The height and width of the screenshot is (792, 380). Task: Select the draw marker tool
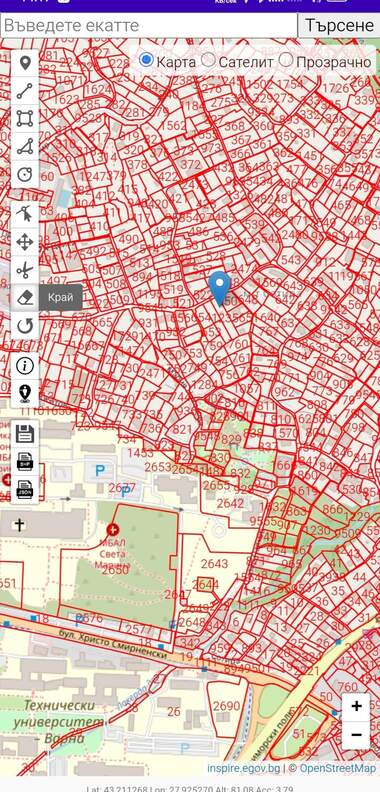(x=25, y=64)
